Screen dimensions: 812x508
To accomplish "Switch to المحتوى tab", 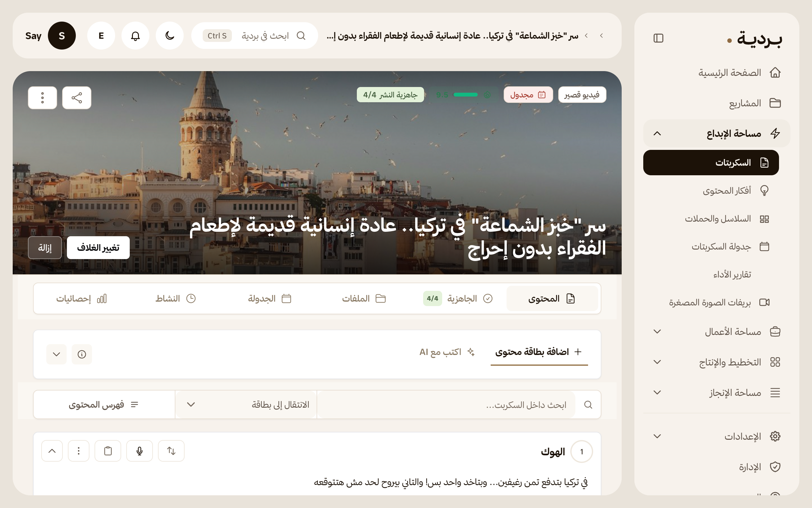I will click(x=552, y=298).
